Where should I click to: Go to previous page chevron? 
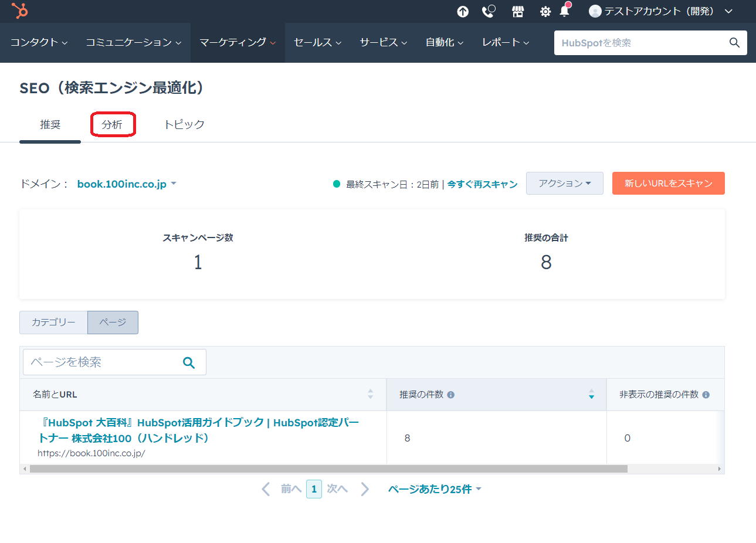click(x=266, y=489)
